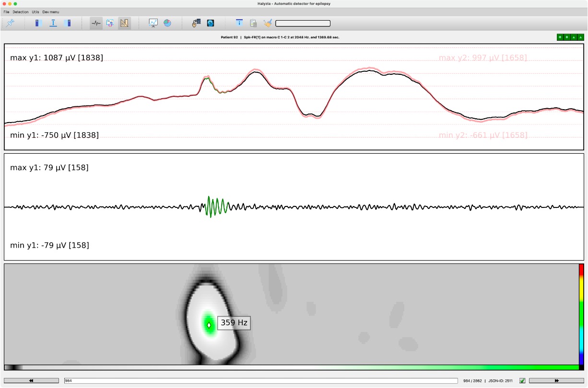Expand the Dev menu

tap(51, 11)
